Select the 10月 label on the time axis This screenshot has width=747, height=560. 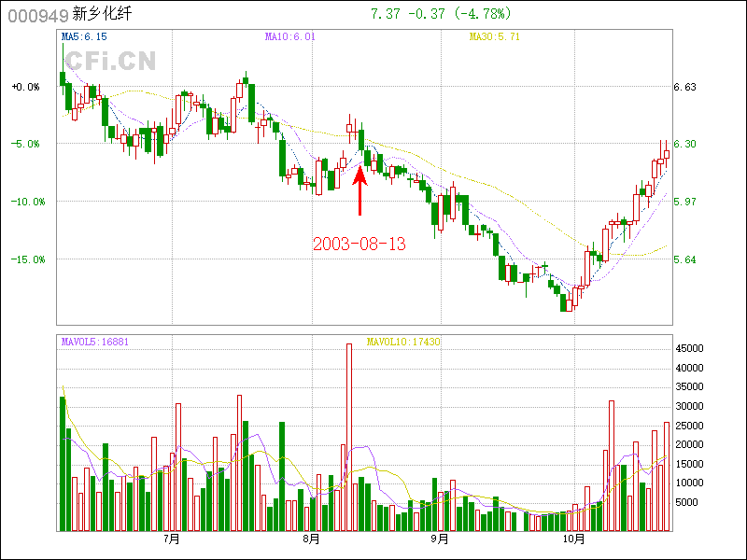[573, 539]
